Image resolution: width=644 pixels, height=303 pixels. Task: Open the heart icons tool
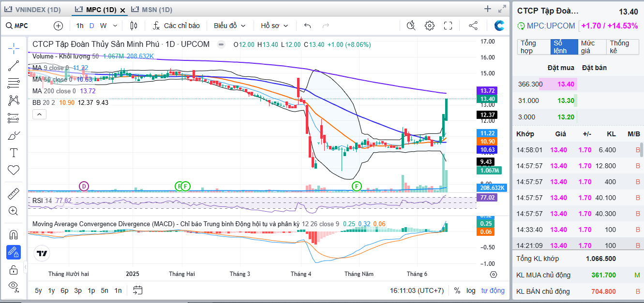click(x=14, y=170)
